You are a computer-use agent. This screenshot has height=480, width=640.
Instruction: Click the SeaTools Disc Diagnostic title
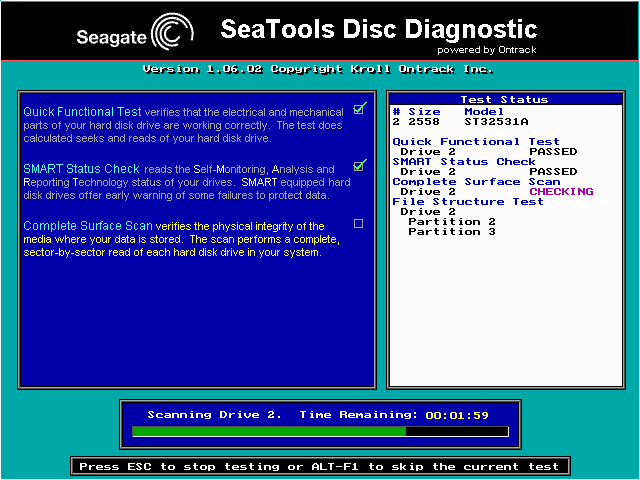[x=377, y=29]
